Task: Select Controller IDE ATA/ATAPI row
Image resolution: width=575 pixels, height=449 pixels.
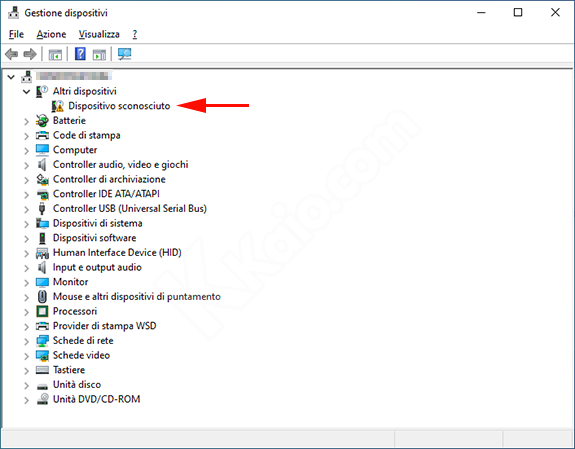Action: [106, 194]
